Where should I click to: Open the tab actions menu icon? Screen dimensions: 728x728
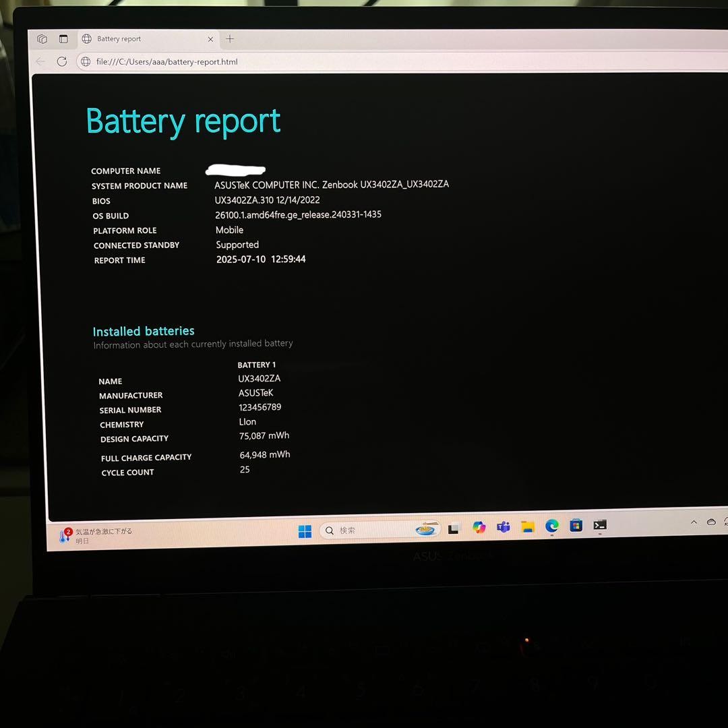[63, 39]
